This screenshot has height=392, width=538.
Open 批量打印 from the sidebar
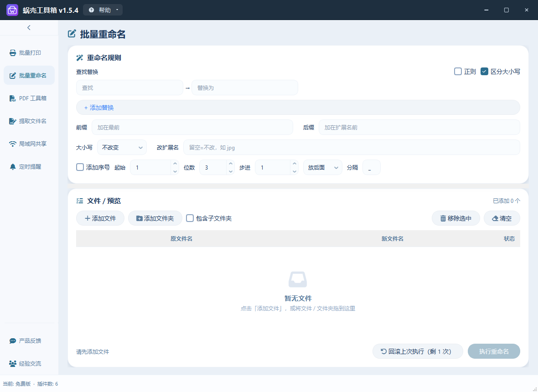(x=29, y=53)
